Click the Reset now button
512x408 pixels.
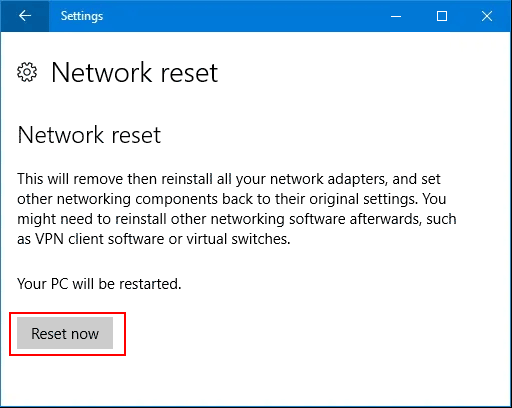pos(65,333)
